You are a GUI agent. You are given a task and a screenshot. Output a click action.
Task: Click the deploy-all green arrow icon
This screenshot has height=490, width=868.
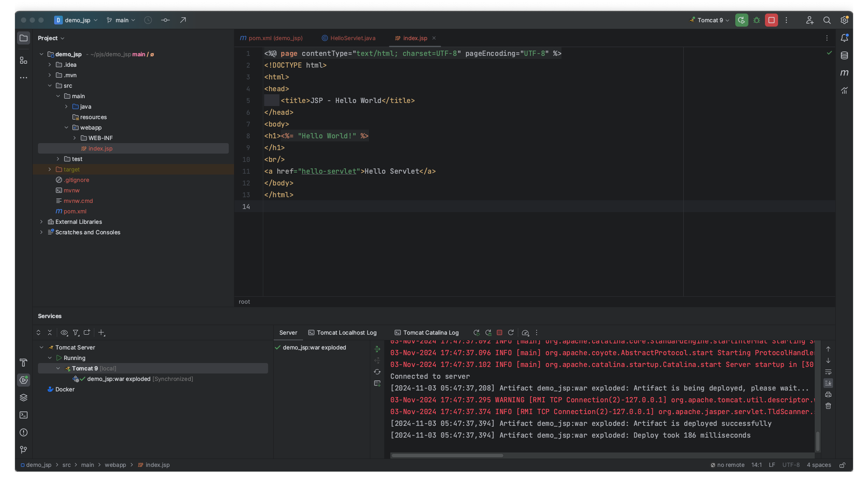click(377, 349)
